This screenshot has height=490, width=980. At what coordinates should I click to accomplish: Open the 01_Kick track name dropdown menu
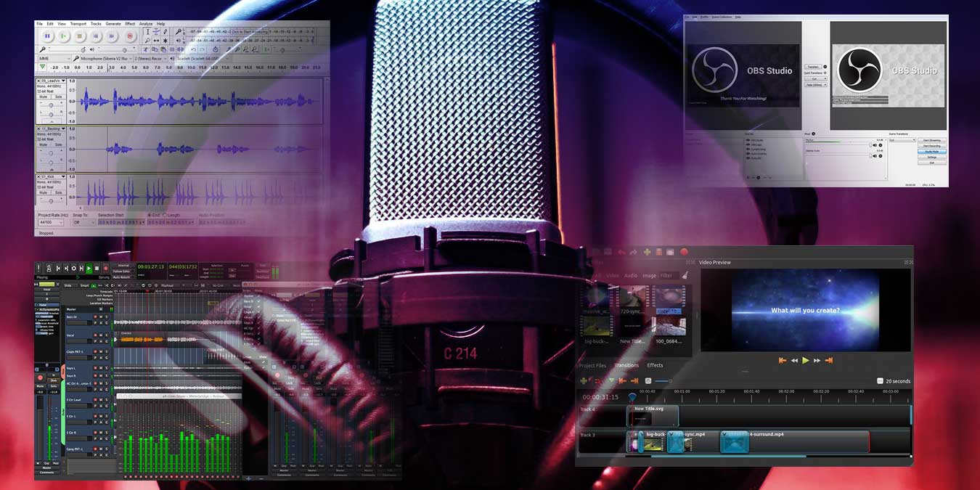62,175
